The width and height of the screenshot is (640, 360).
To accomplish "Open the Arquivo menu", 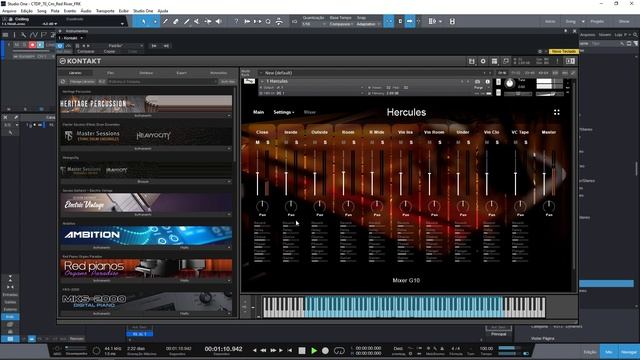I will [9, 11].
